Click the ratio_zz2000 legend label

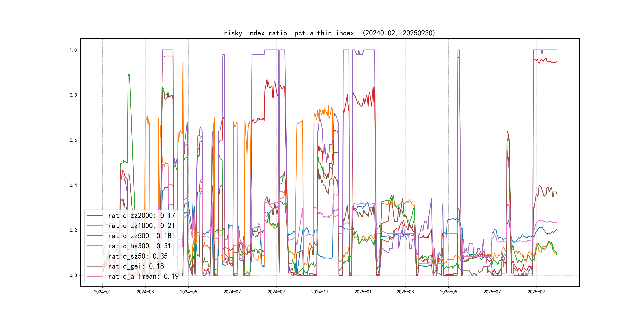tap(141, 215)
